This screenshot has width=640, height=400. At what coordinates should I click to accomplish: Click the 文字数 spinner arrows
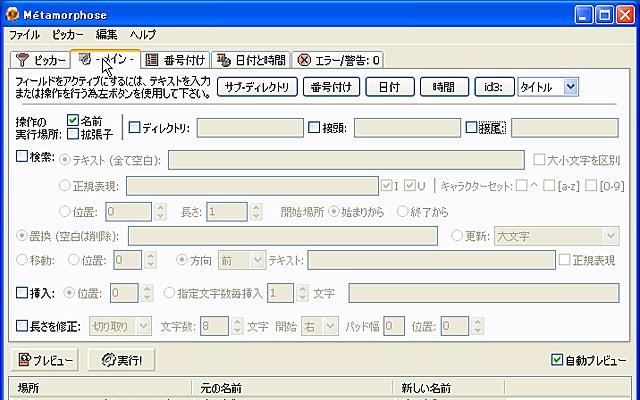click(237, 326)
